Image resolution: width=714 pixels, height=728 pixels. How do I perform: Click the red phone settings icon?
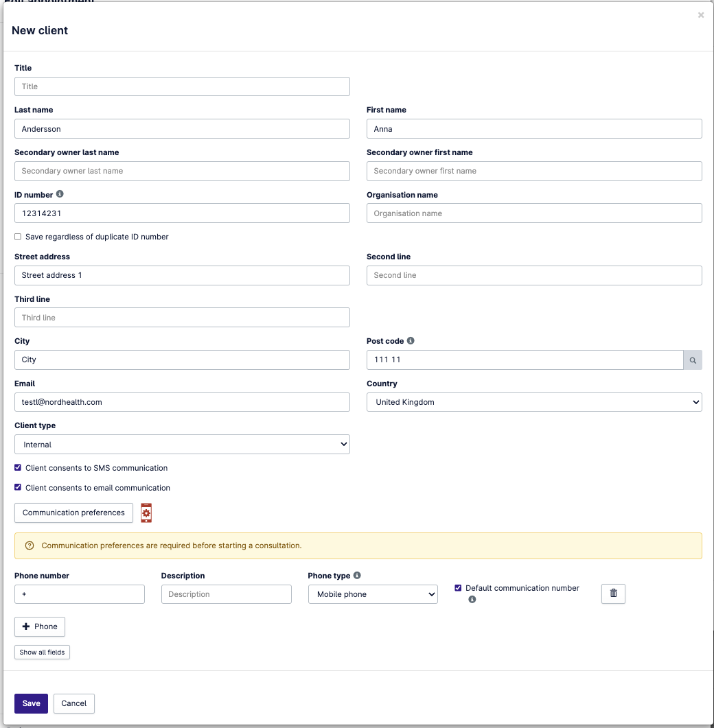[146, 513]
